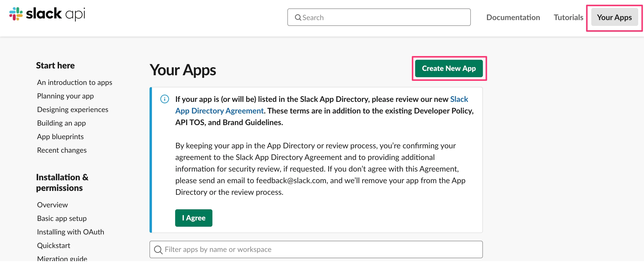The image size is (644, 271).
Task: Open Basic app setup
Action: (x=62, y=218)
